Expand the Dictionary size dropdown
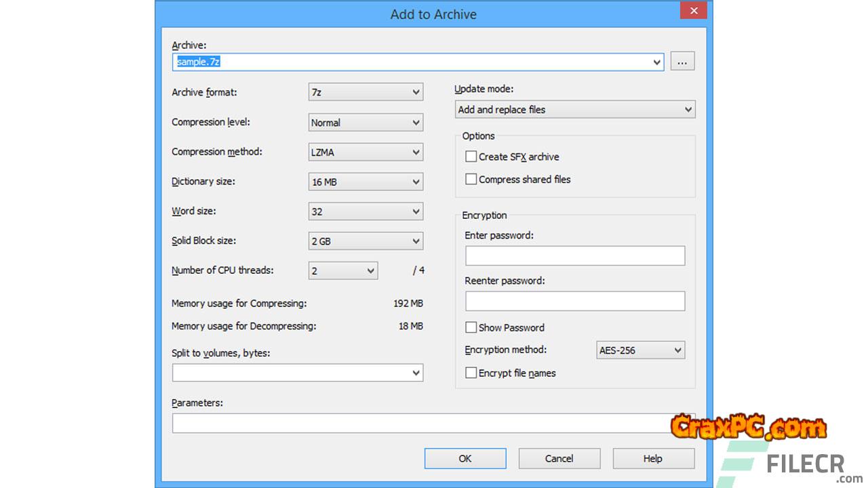Screen dimensions: 868x488 (366, 182)
